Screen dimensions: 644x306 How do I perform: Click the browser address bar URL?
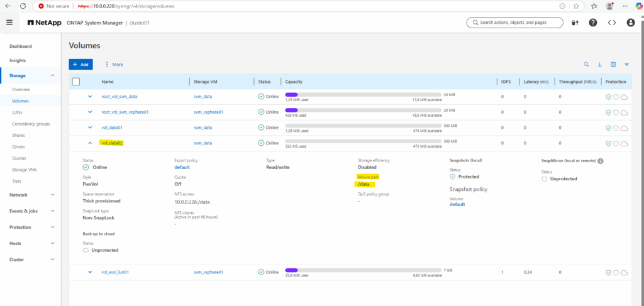(x=126, y=6)
